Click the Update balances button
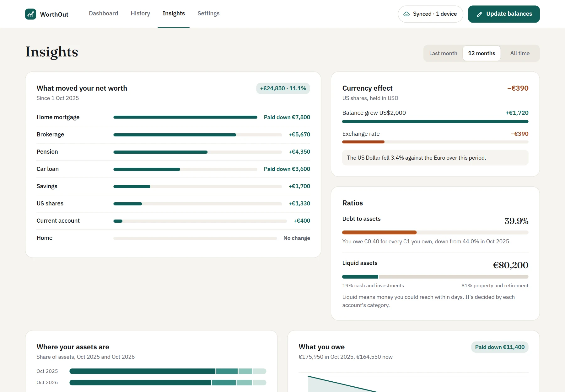This screenshot has width=565, height=392. [504, 14]
